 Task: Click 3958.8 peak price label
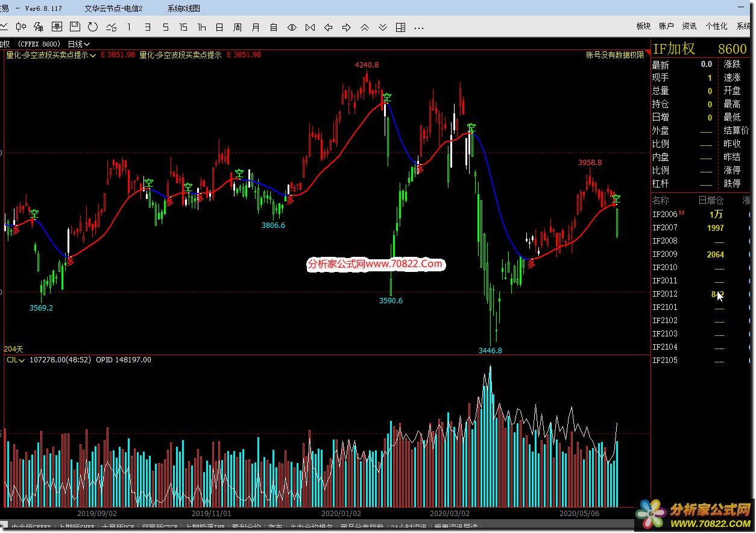point(590,162)
